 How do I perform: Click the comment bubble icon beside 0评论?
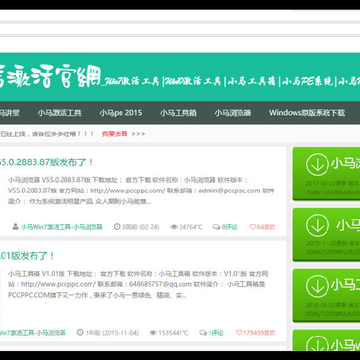pyautogui.click(x=216, y=227)
